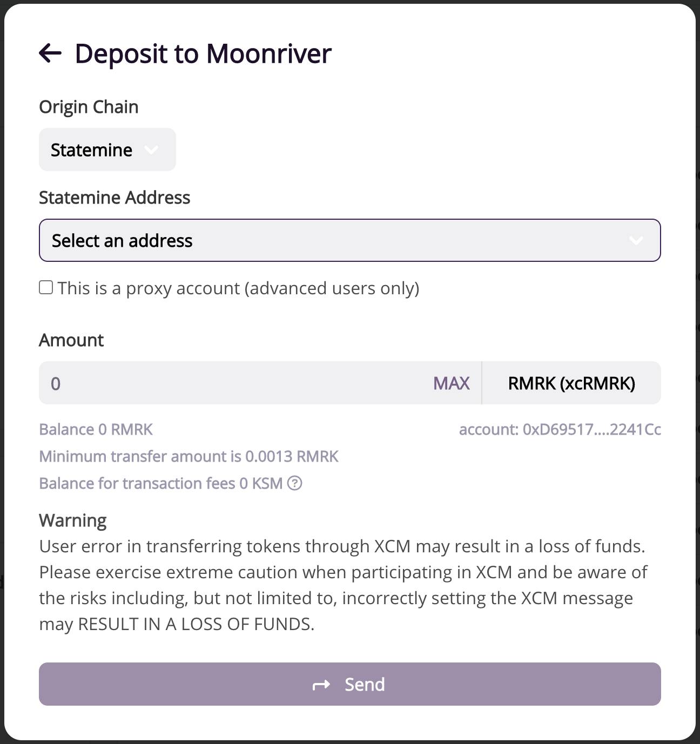Click the arrow icon inside Send button
Screen dimensions: 700x744
[x=321, y=685]
